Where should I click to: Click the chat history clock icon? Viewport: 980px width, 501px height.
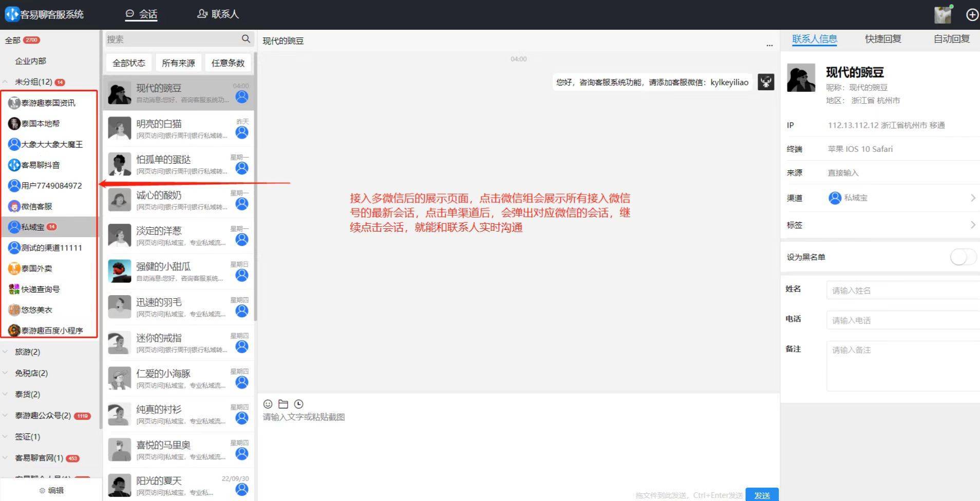tap(298, 404)
